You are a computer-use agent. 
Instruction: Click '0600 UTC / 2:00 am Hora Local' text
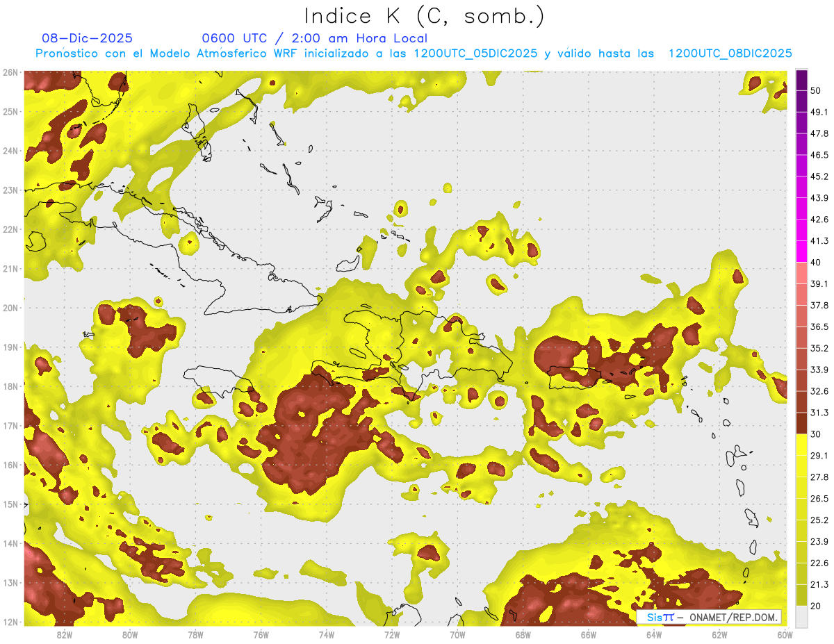(314, 38)
